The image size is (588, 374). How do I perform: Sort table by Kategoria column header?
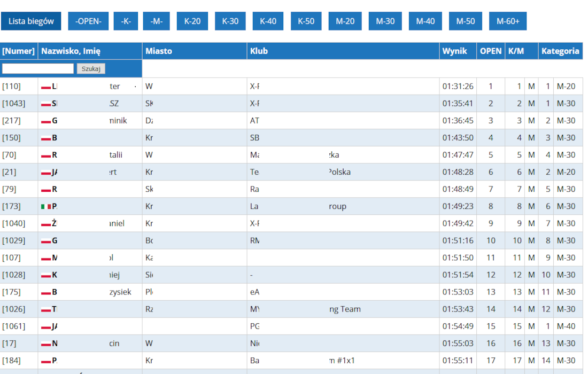click(x=560, y=51)
